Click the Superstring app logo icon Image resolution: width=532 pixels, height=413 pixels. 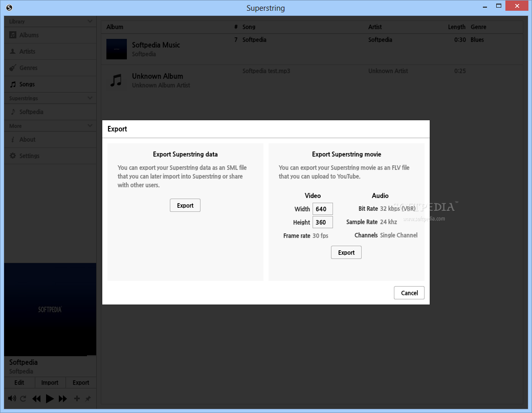pos(9,8)
